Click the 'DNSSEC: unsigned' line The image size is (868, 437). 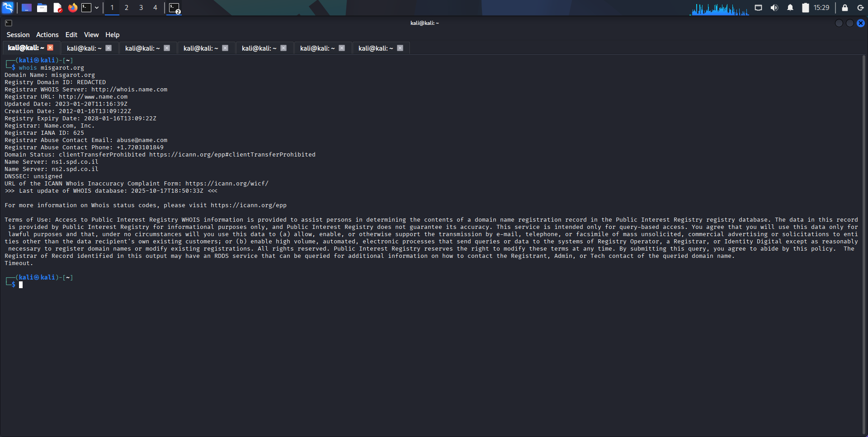pos(33,176)
